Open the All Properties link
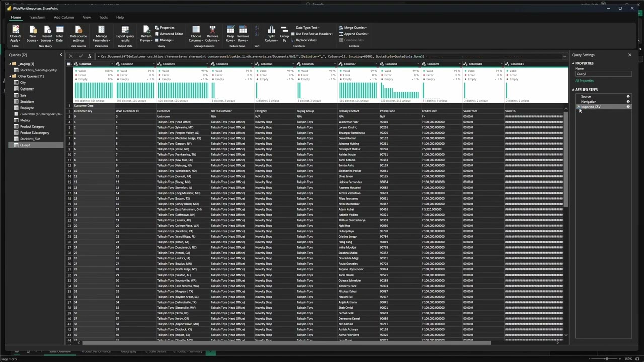The height and width of the screenshot is (362, 644). point(584,81)
